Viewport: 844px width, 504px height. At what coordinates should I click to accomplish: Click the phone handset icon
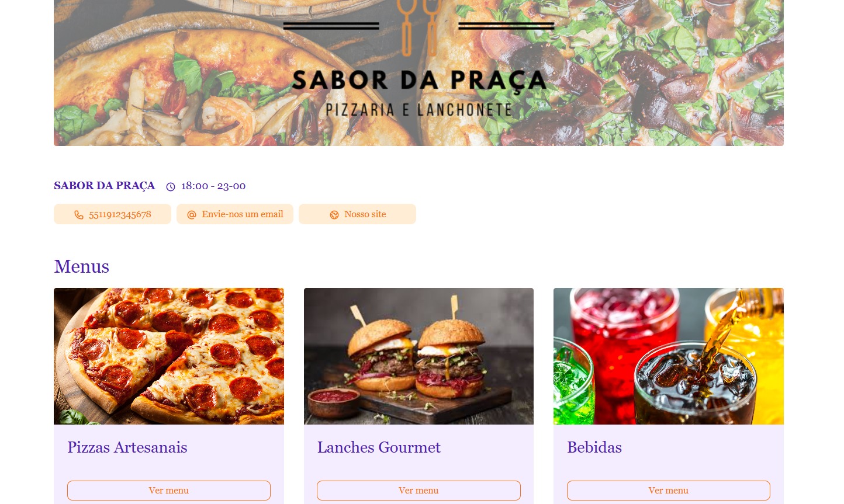[x=79, y=215]
